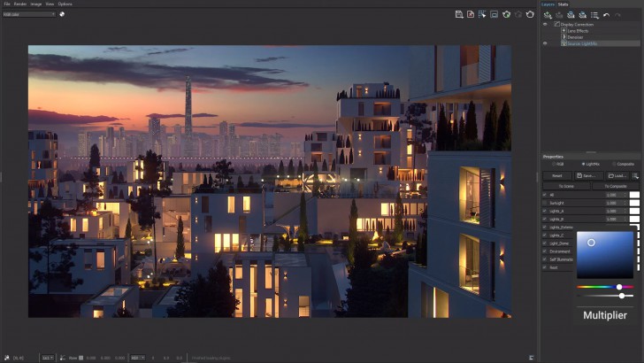
Task: Click the Undo arrow in Layers toolbar
Action: coord(606,15)
